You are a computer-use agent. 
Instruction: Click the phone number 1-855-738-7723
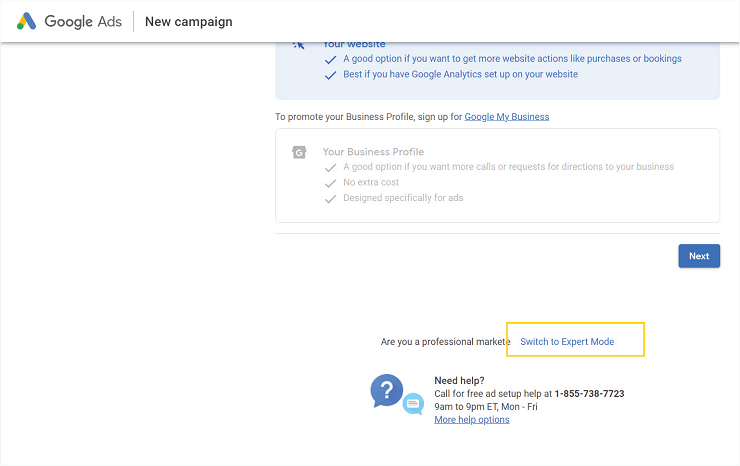[x=589, y=394]
